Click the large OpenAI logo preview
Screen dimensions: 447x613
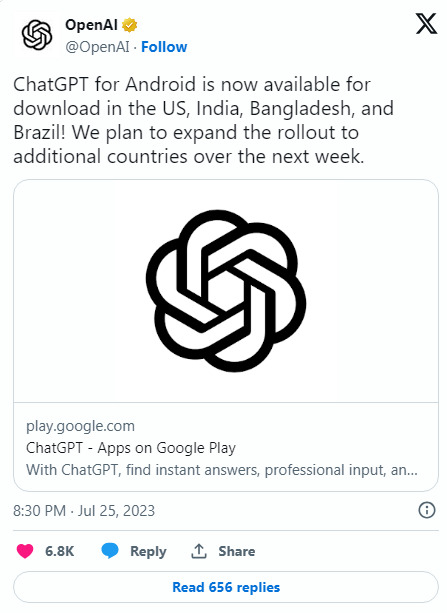click(x=226, y=290)
